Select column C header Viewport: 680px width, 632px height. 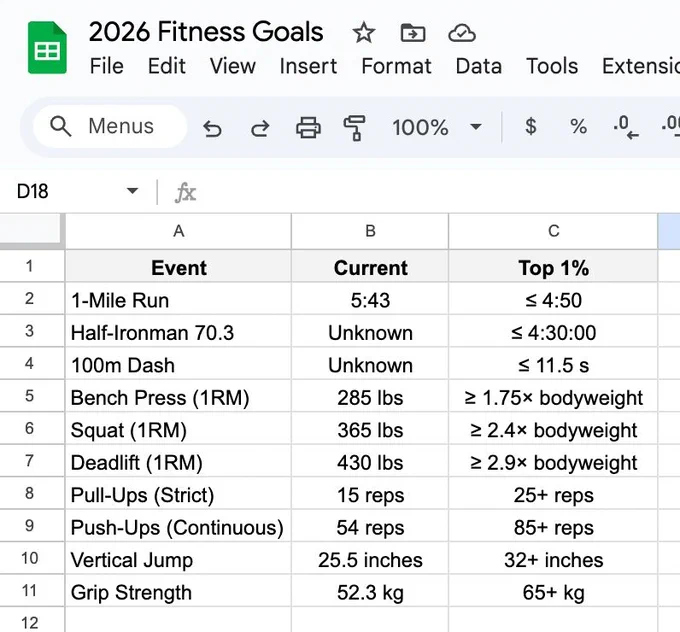pyautogui.click(x=553, y=231)
